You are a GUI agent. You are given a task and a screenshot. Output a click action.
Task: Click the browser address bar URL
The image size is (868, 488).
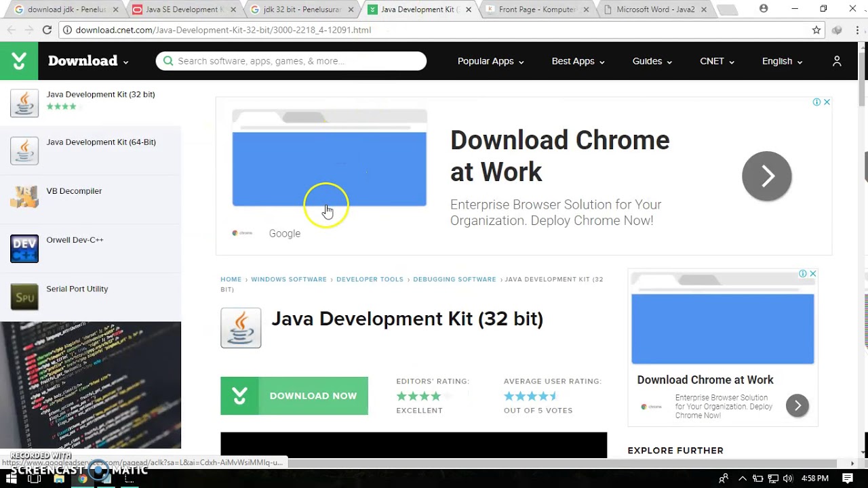224,30
